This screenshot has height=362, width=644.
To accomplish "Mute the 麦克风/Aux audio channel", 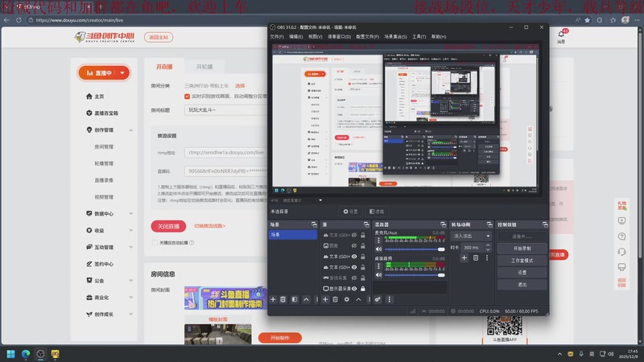I will pyautogui.click(x=378, y=249).
